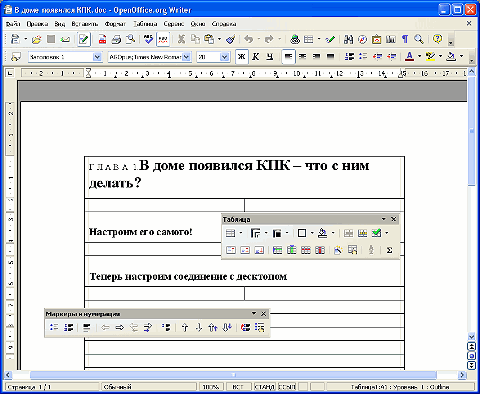The image size is (480, 394).
Task: Open OpenOffice.org Help question mark icon
Action: 437,39
